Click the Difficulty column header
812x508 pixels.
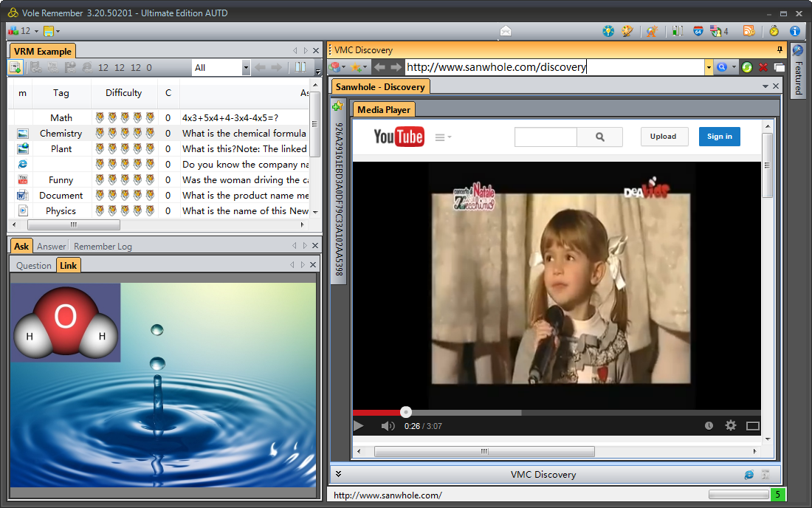coord(123,93)
